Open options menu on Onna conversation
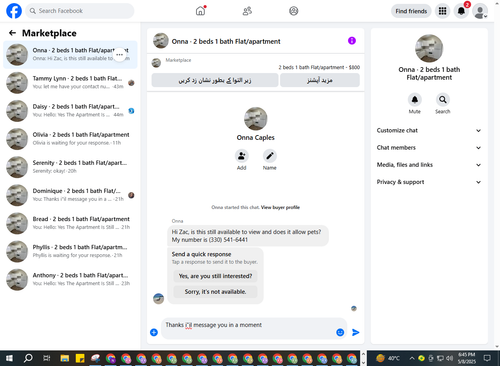Viewport: 500px width, 366px height. 119,54
